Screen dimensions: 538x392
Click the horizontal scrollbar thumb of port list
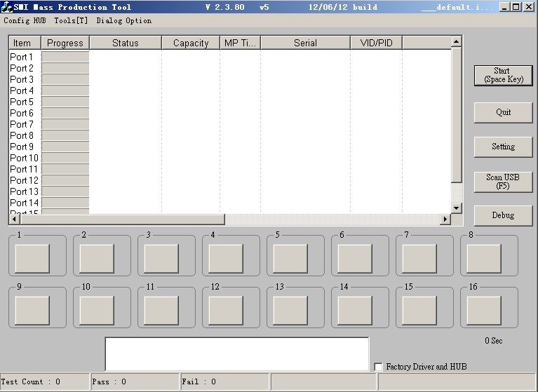click(122, 219)
